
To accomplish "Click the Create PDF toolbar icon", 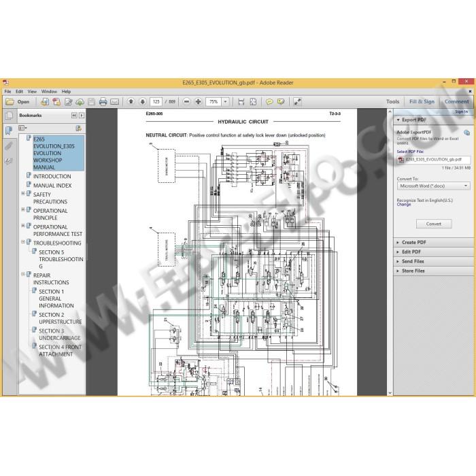I will click(x=56, y=102).
